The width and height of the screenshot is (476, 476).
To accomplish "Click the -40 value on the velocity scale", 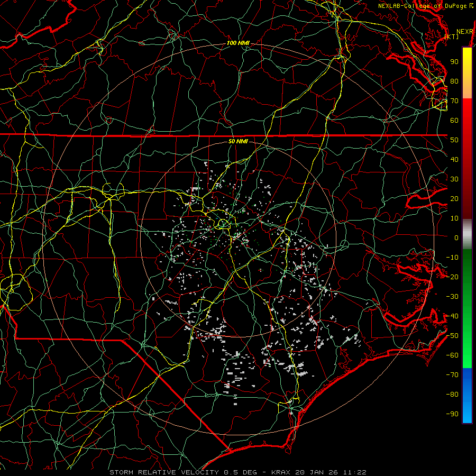I will (x=452, y=316).
